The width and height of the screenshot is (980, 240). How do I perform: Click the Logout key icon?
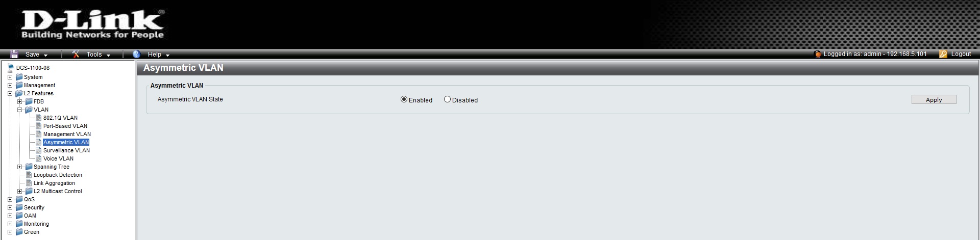tap(943, 54)
